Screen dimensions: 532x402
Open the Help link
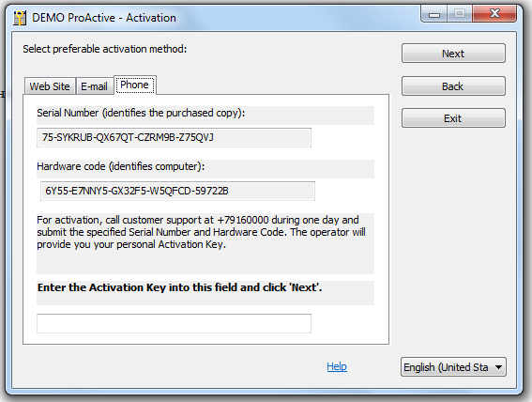click(x=337, y=366)
